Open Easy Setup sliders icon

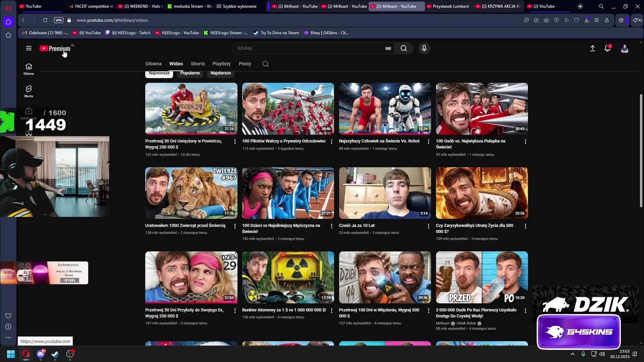coord(597,20)
